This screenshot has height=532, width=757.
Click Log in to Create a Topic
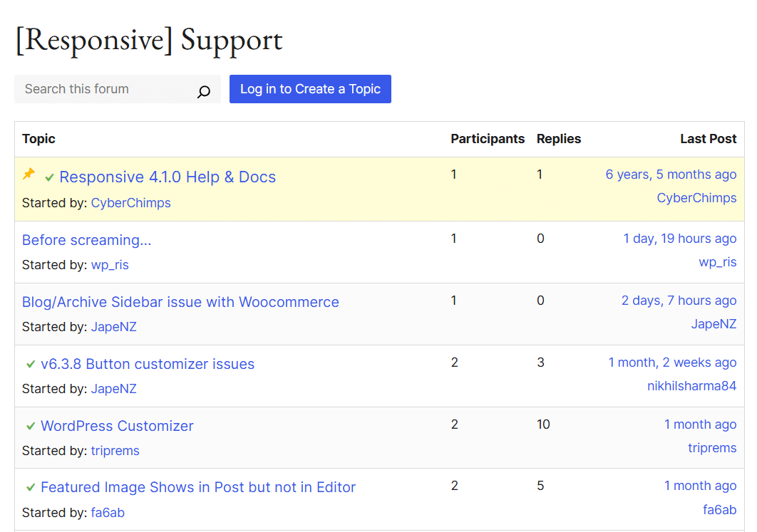pyautogui.click(x=311, y=89)
